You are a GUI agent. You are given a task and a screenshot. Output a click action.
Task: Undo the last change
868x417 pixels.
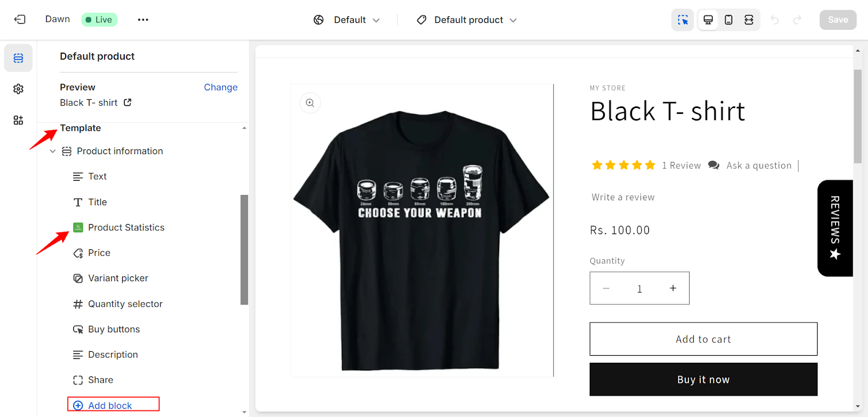coord(775,20)
